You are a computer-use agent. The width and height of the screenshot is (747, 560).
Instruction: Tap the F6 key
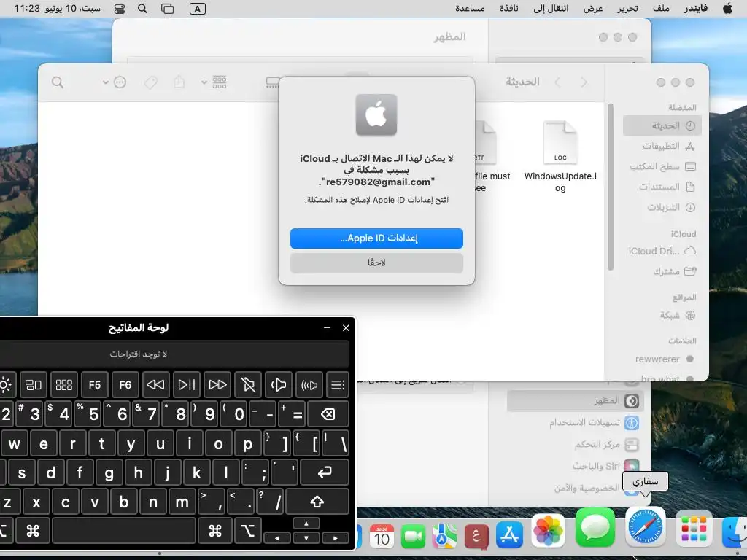tap(125, 385)
